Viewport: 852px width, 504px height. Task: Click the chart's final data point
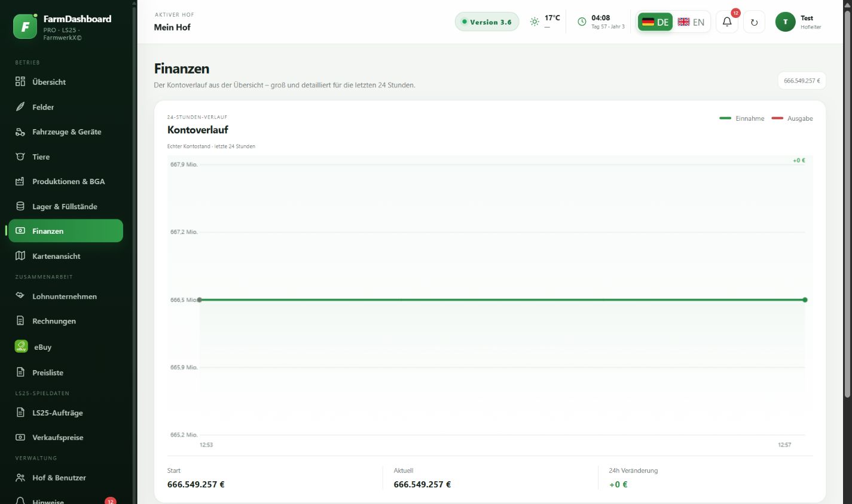[x=805, y=300]
